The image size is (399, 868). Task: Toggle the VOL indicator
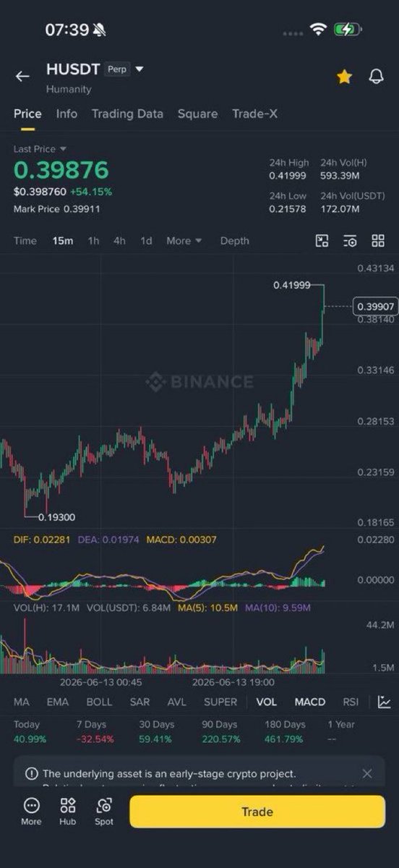tap(266, 702)
